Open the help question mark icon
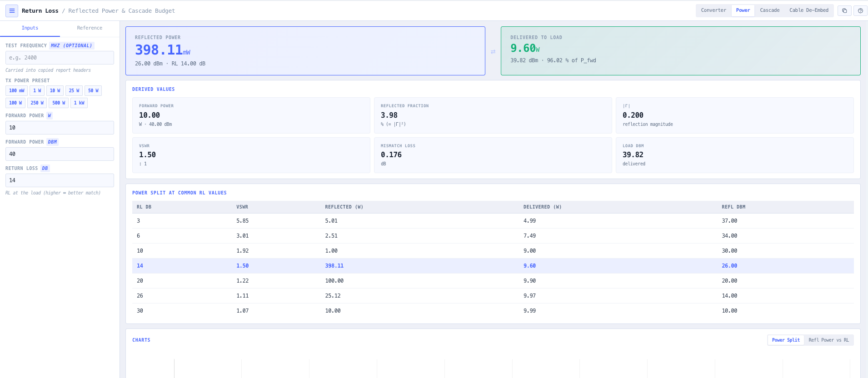868x378 pixels. tap(860, 10)
